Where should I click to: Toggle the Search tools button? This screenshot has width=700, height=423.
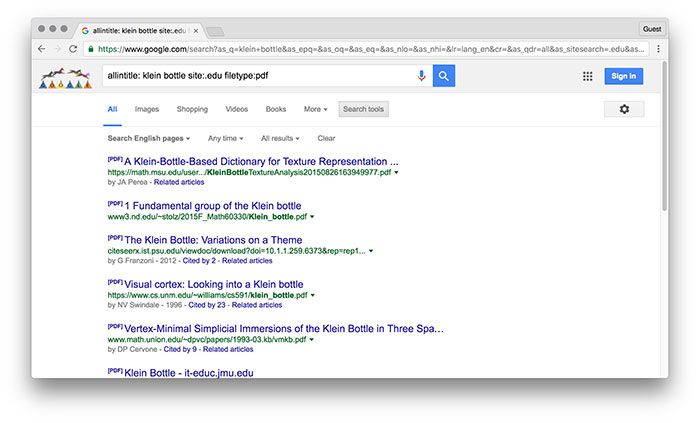tap(363, 109)
